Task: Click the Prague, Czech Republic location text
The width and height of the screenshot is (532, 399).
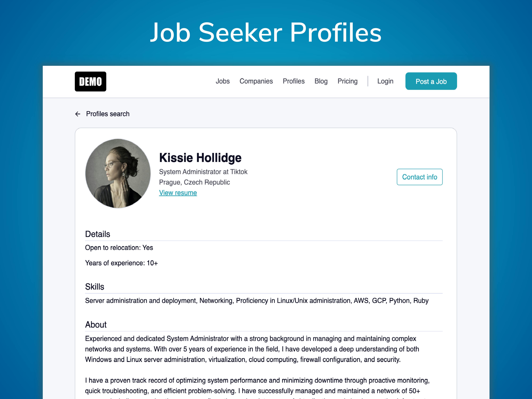Action: 194,182
